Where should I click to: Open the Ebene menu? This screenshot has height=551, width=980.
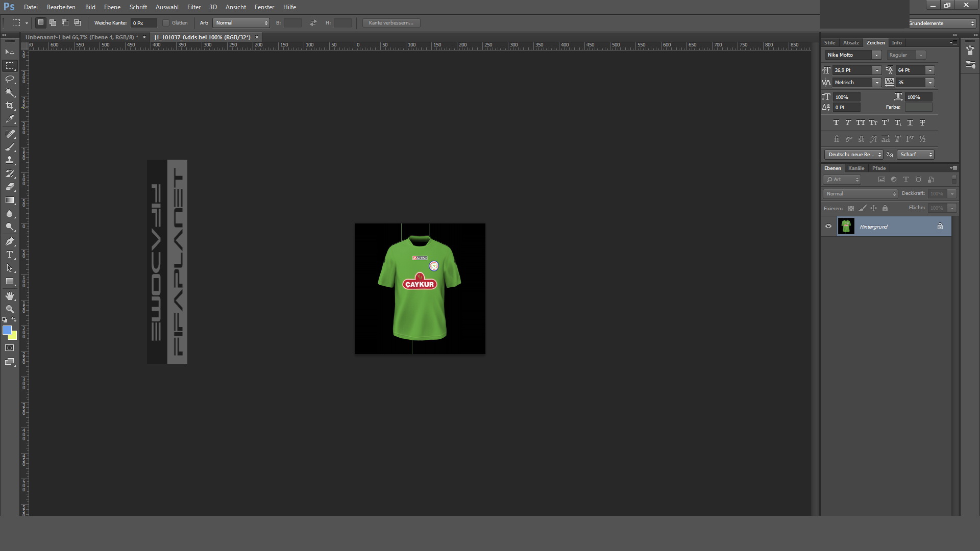112,7
